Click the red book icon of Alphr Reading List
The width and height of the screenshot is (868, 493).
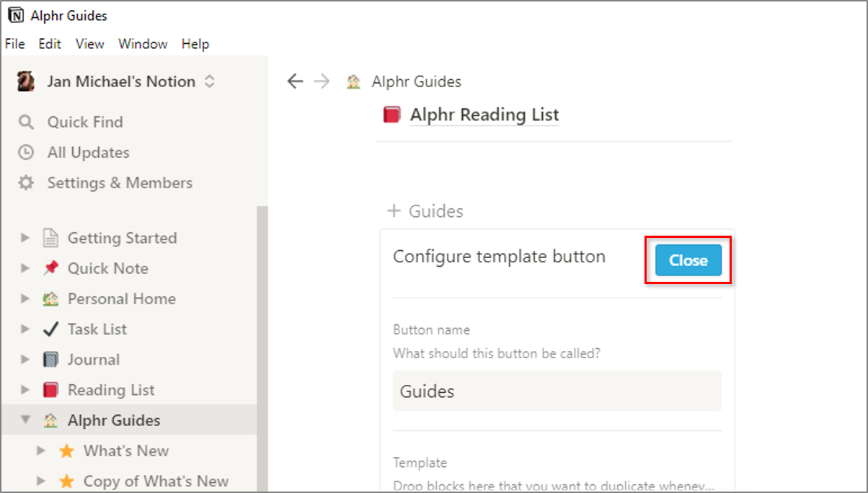[391, 115]
